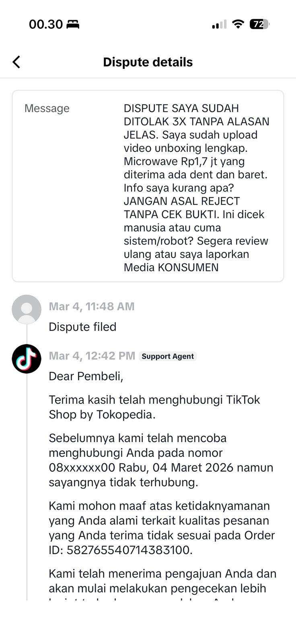Tap the TikTok support agent avatar

(x=27, y=359)
